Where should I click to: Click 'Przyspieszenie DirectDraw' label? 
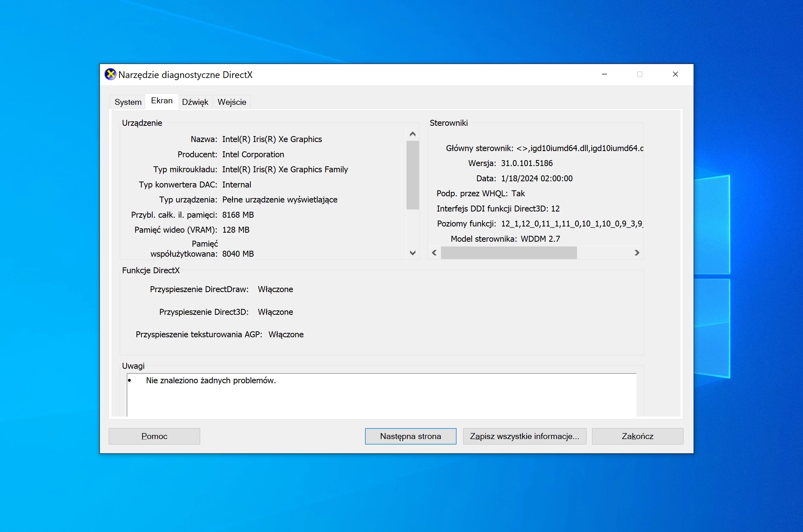(199, 290)
